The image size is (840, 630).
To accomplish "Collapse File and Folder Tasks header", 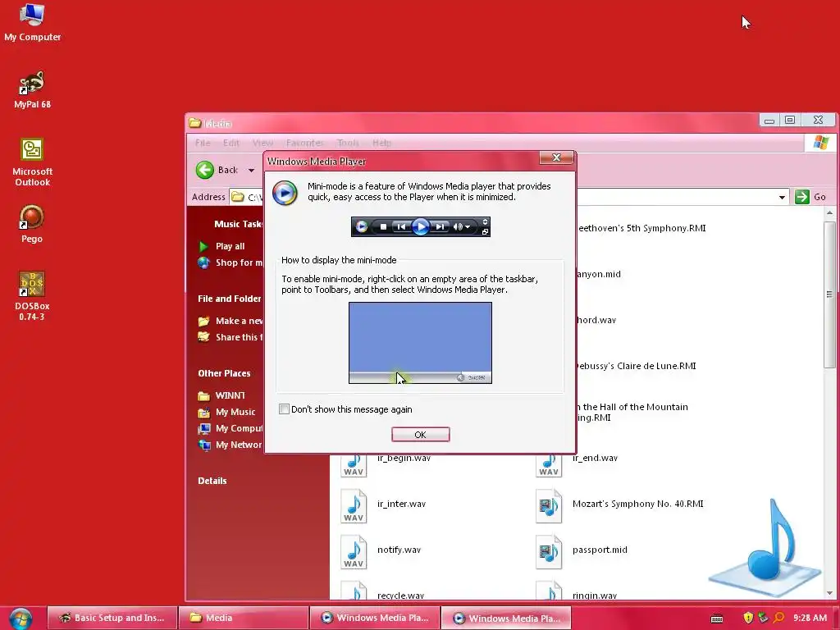I will point(230,299).
